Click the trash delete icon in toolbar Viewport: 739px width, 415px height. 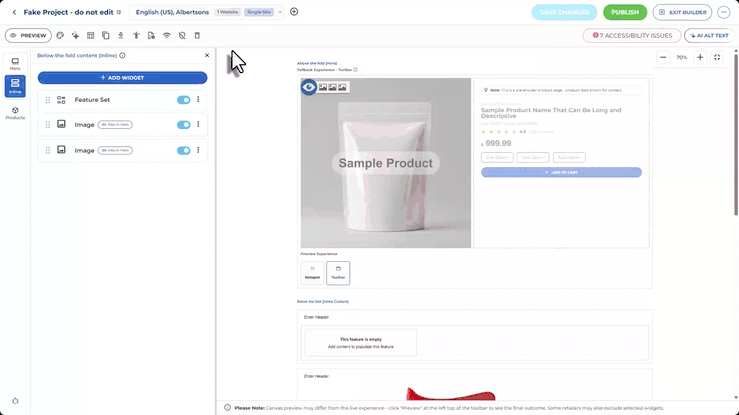197,35
